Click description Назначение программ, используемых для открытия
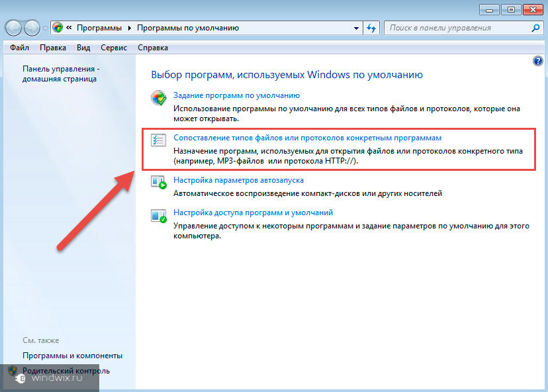 point(348,156)
